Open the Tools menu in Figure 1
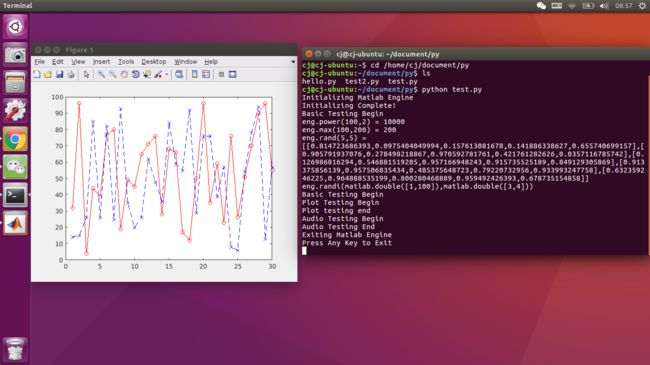650x365 pixels. pos(126,62)
